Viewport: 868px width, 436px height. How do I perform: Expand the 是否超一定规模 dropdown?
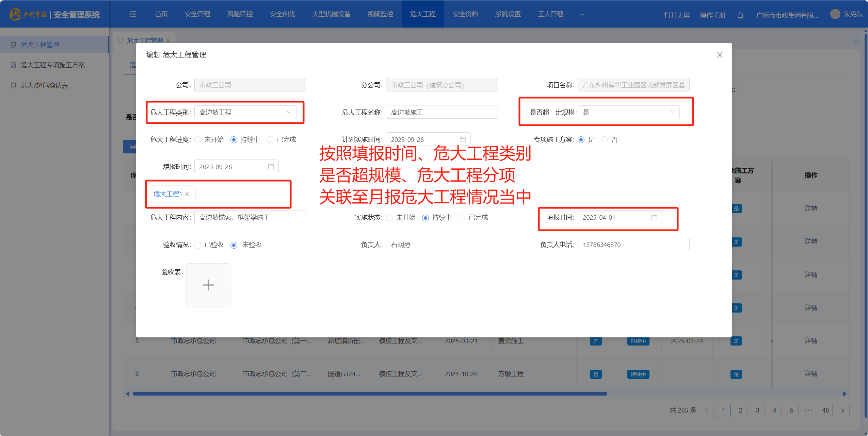pyautogui.click(x=628, y=112)
